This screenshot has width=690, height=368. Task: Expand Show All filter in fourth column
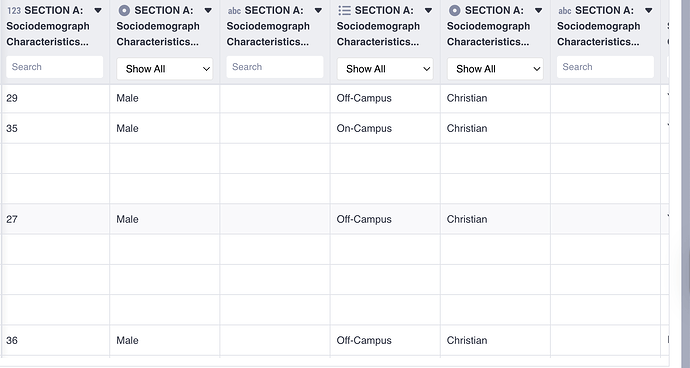point(385,69)
